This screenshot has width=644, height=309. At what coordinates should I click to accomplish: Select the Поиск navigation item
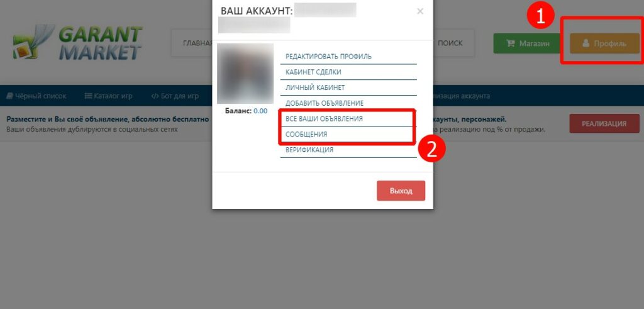[450, 43]
